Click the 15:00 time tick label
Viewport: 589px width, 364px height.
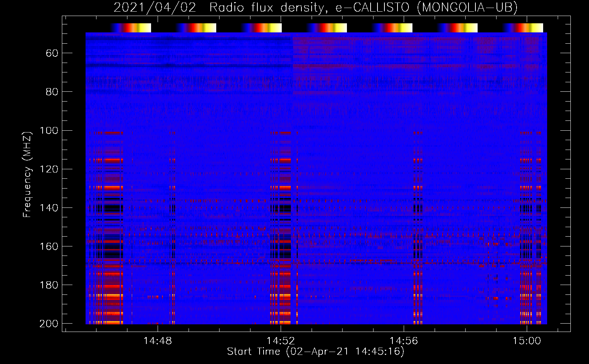point(527,341)
